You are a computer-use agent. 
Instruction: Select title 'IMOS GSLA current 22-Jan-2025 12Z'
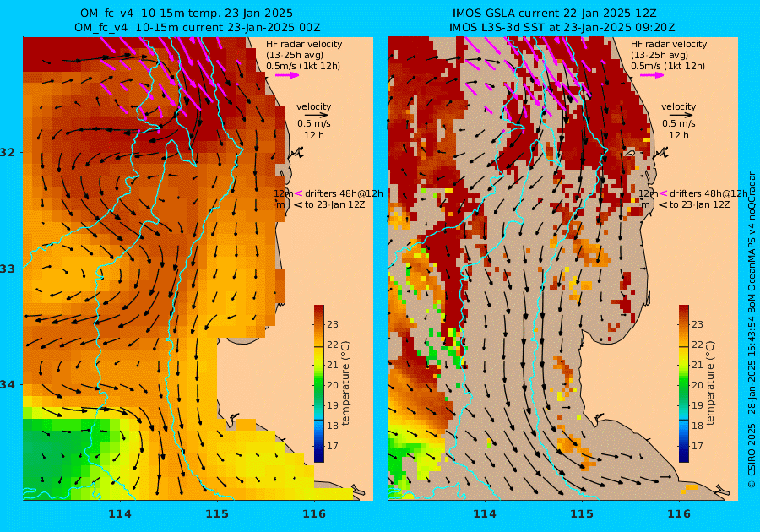(555, 13)
